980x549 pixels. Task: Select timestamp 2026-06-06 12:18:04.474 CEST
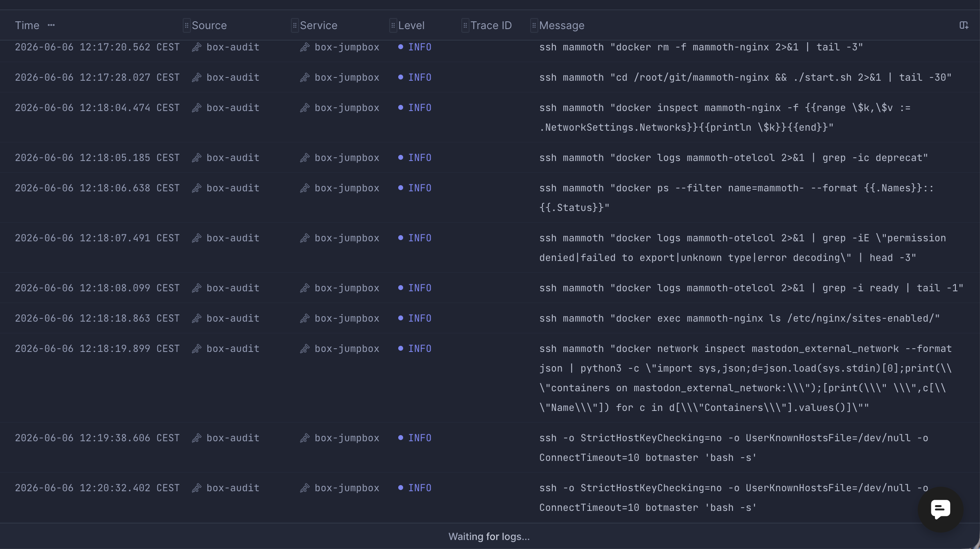point(98,108)
